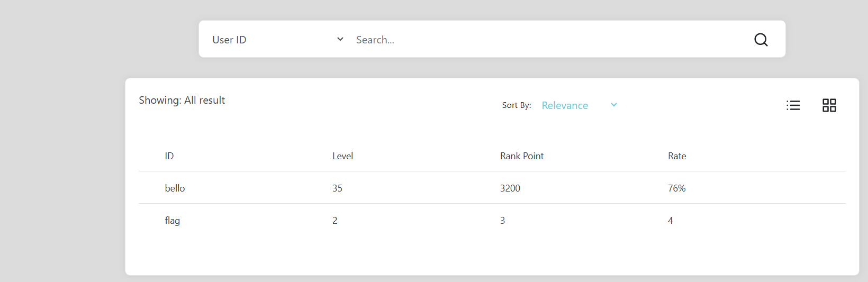This screenshot has width=868, height=282.
Task: Click the Sort By label
Action: click(516, 105)
